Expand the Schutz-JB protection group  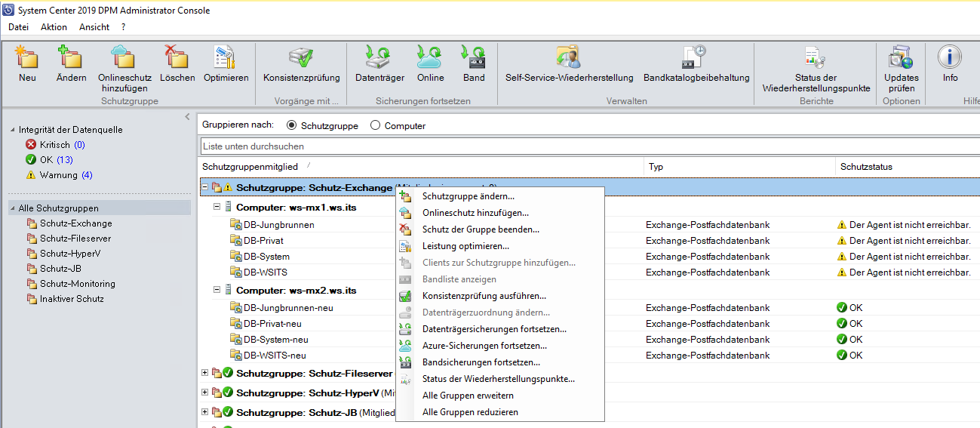tap(204, 412)
